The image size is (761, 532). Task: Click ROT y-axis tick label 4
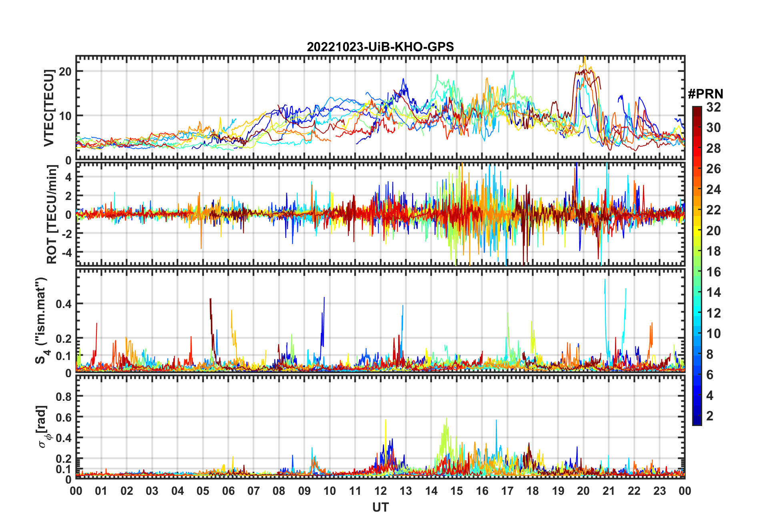[x=68, y=177]
